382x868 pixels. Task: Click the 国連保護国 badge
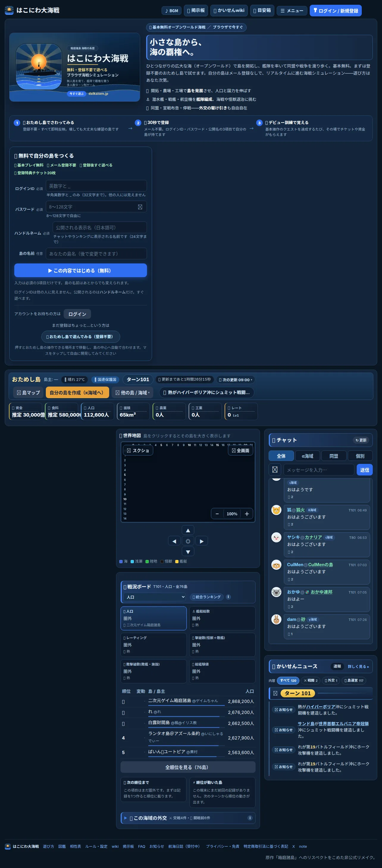pyautogui.click(x=106, y=380)
